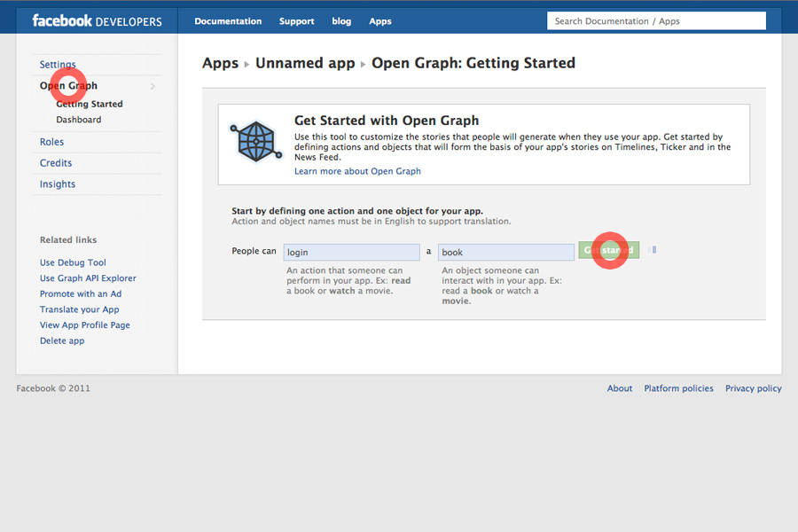Go to the blog page
This screenshot has width=798, height=532.
click(x=341, y=21)
